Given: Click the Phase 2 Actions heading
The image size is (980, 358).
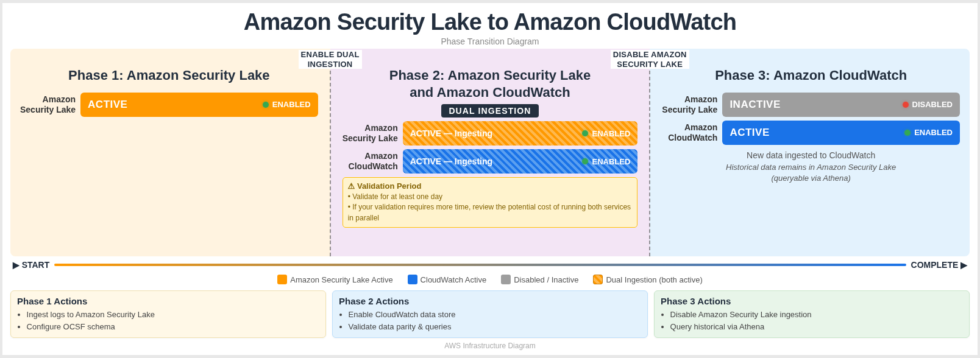Looking at the screenshot, I should pos(374,301).
